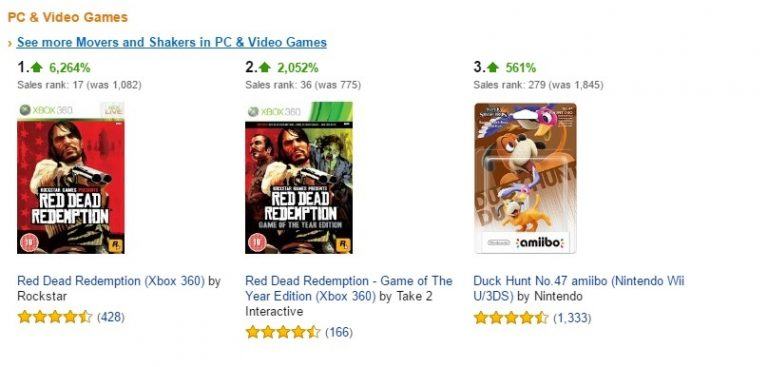Click the Xbox 360 logo on first game cover
The height and width of the screenshot is (367, 768).
(47, 110)
